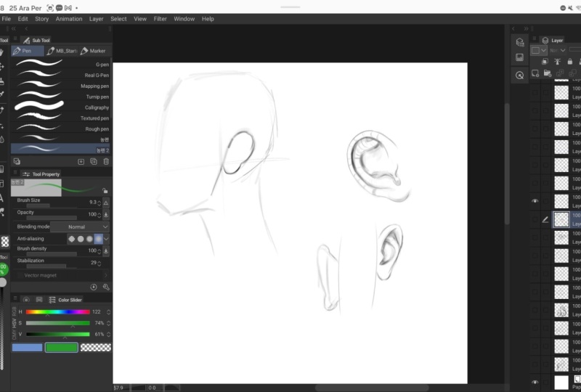Toggle the lock layer icon
This screenshot has height=392, width=581.
pyautogui.click(x=570, y=62)
